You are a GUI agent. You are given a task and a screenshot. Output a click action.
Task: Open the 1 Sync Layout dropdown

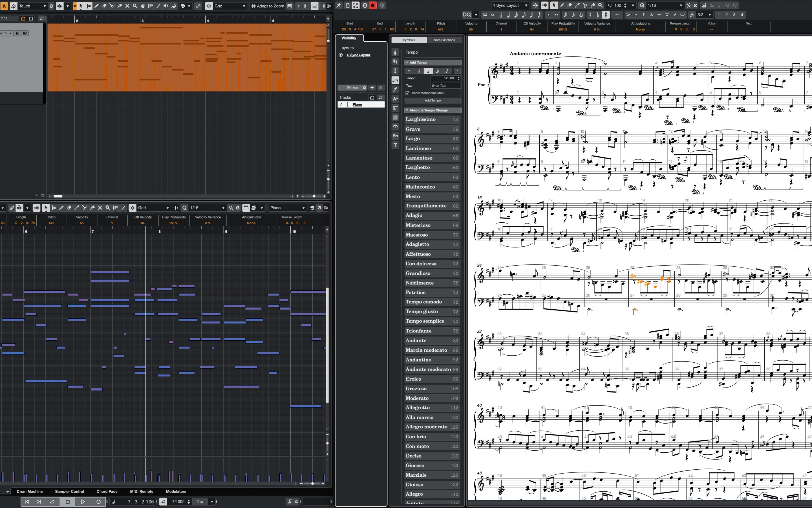click(x=510, y=5)
